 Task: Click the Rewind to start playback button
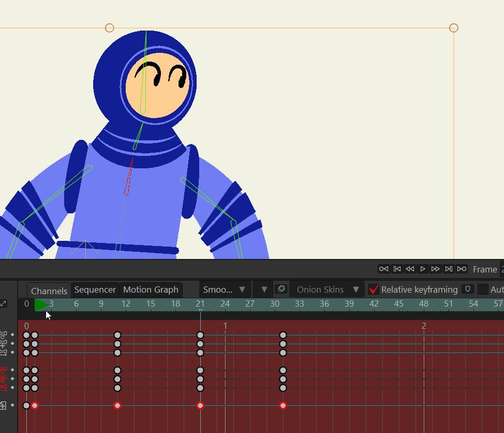pyautogui.click(x=383, y=269)
